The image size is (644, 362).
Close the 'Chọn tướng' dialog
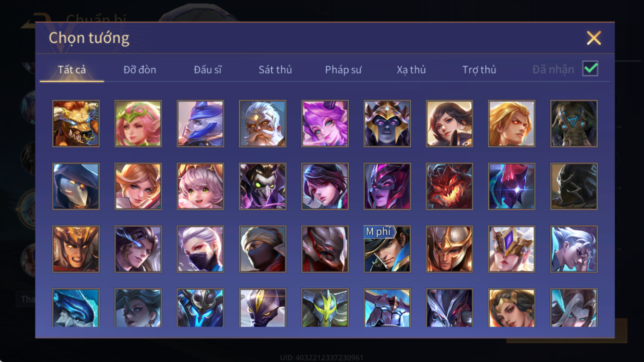tap(594, 38)
